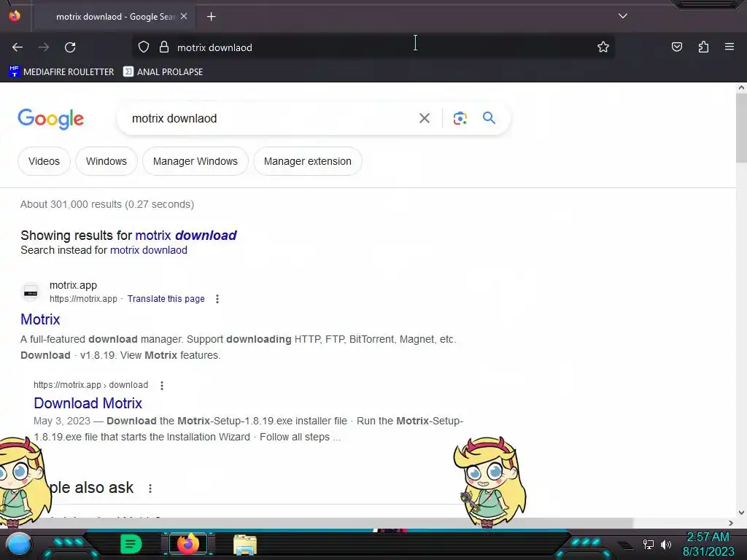Filter results by Videos
The width and height of the screenshot is (747, 560).
[x=44, y=161]
